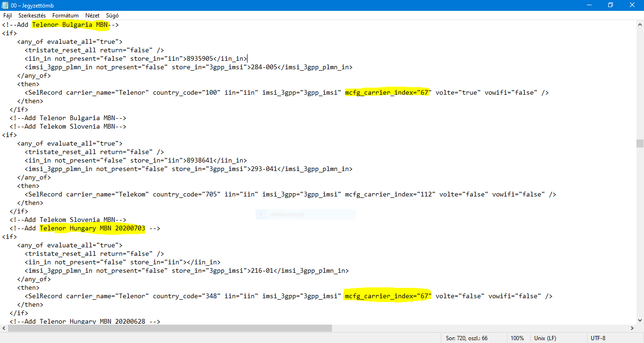Click the vertical scrollbar up arrow
The width and height of the screenshot is (644, 343).
(x=640, y=24)
